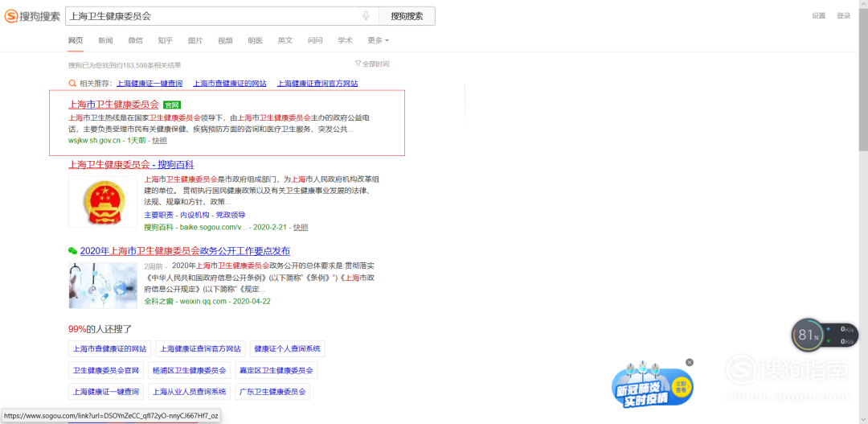Expand the 更多 dropdown menu

[x=378, y=40]
